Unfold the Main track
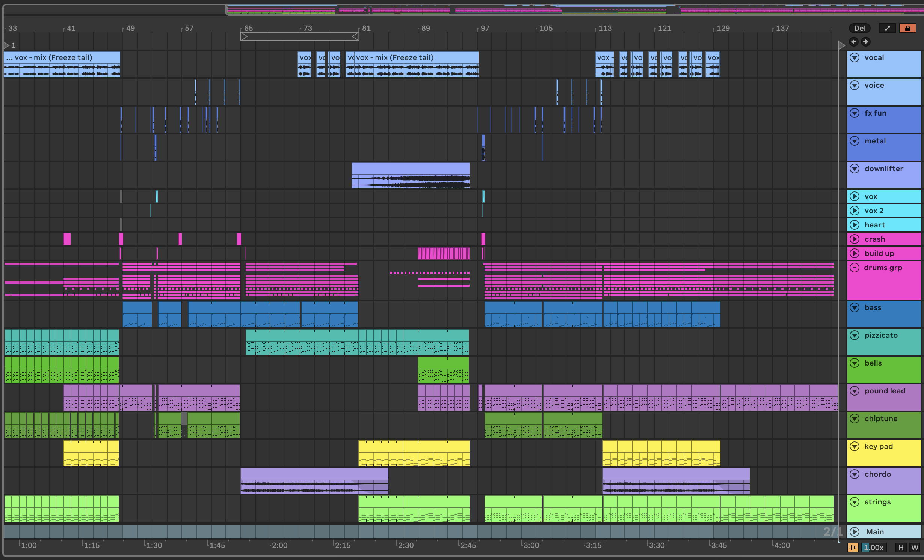The height and width of the screenshot is (560, 924). click(855, 532)
